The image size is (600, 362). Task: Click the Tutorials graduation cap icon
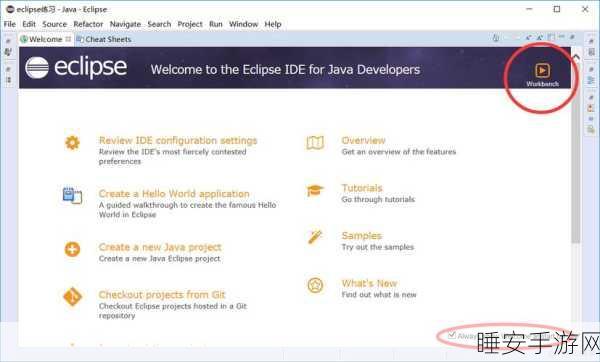pos(315,191)
